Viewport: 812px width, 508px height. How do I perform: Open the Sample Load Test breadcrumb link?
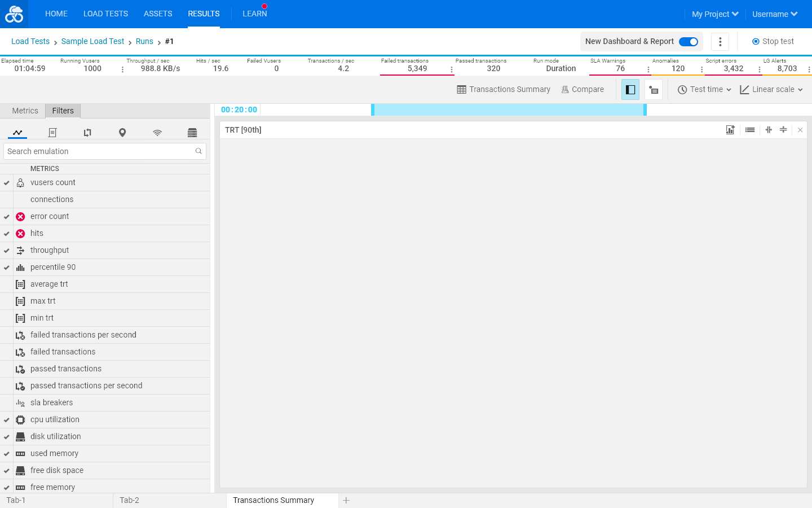[x=92, y=42]
